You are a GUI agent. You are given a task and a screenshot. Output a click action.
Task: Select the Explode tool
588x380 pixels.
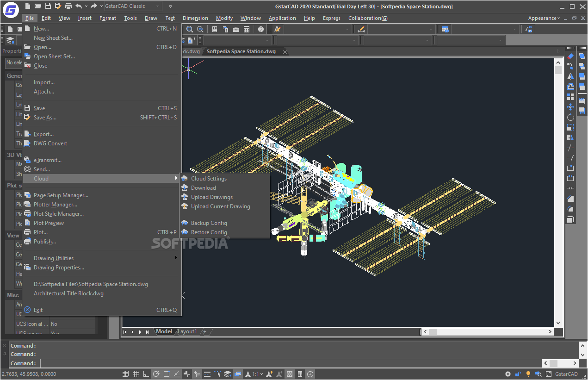click(570, 219)
